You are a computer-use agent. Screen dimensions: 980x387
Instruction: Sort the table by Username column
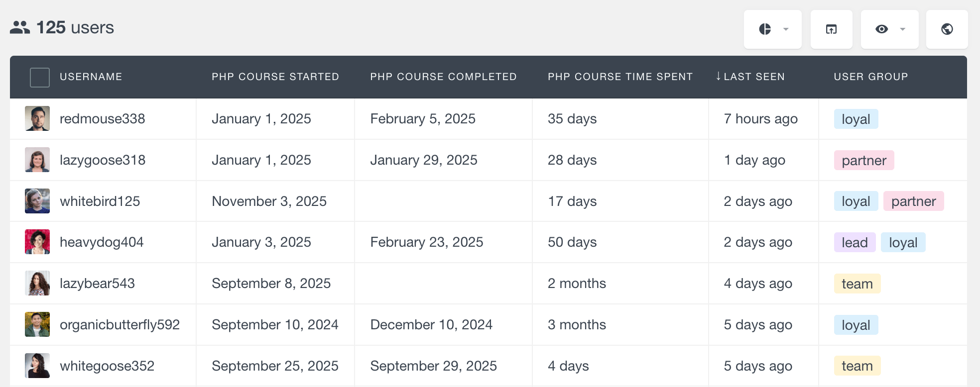pos(91,77)
